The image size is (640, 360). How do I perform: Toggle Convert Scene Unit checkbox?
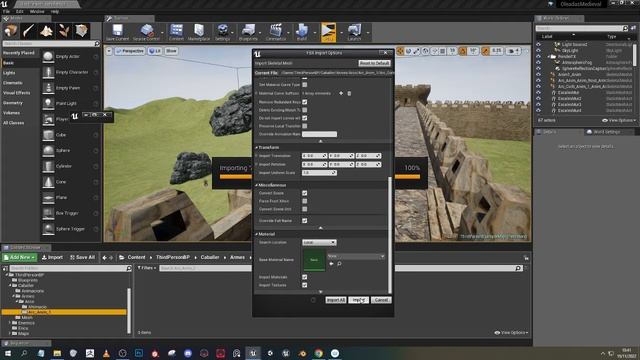coord(304,209)
